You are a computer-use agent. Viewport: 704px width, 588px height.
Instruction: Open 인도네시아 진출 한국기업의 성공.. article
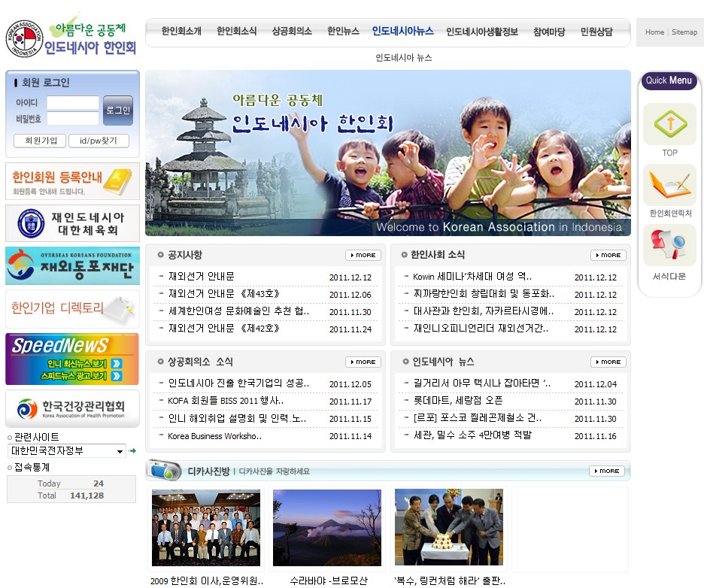(238, 383)
